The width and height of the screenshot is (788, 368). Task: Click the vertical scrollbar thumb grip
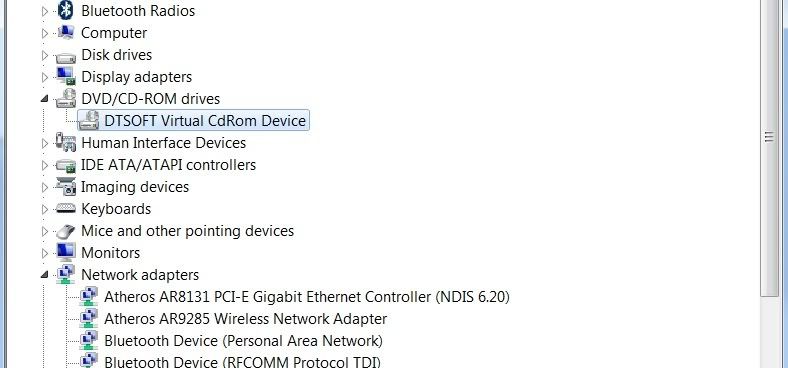tap(769, 137)
